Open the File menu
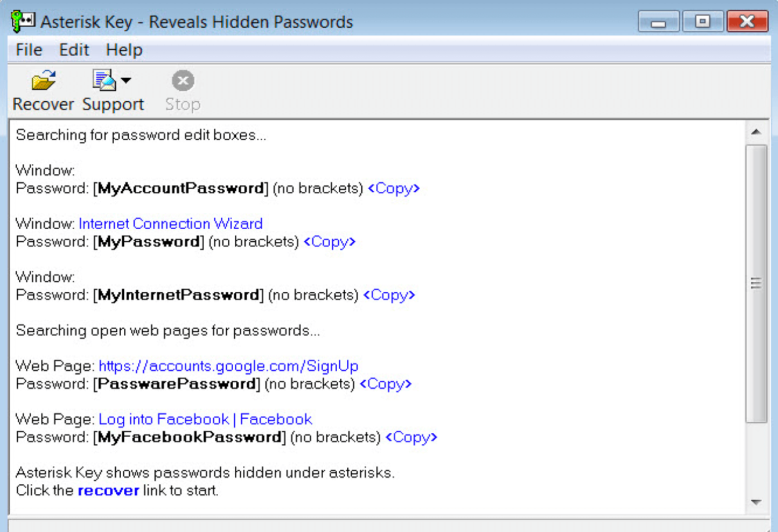Screen dimensions: 778x532 coord(29,50)
